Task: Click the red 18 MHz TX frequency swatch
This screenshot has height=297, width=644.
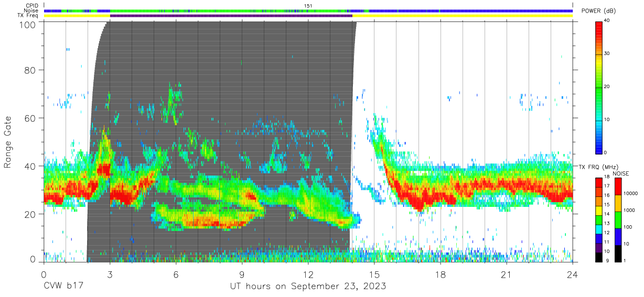Action: coord(600,183)
